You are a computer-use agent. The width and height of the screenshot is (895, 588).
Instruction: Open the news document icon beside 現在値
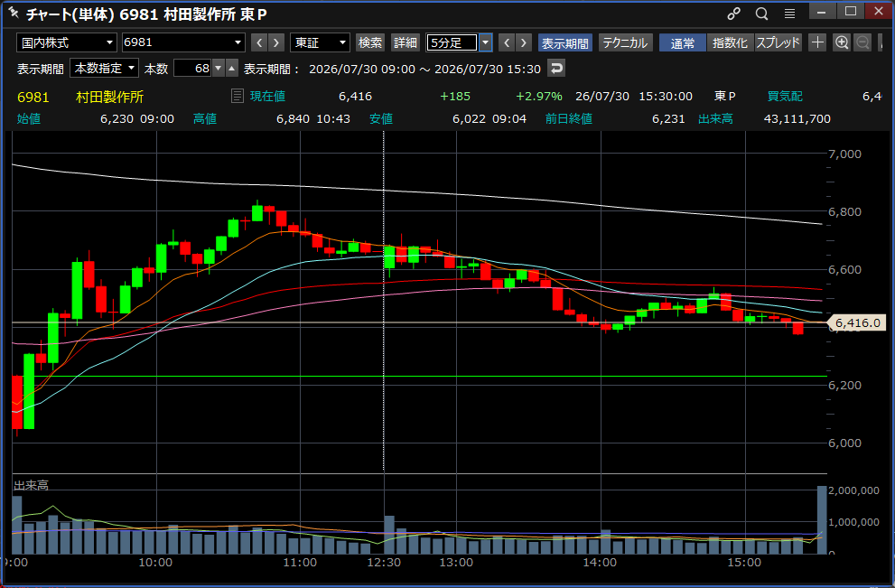click(237, 96)
